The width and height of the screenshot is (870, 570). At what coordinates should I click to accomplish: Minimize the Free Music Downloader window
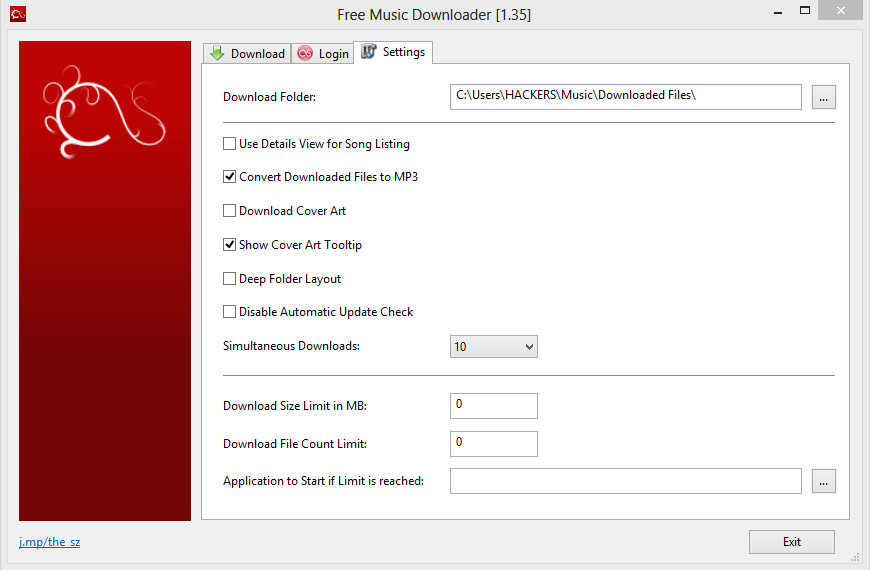[x=778, y=11]
